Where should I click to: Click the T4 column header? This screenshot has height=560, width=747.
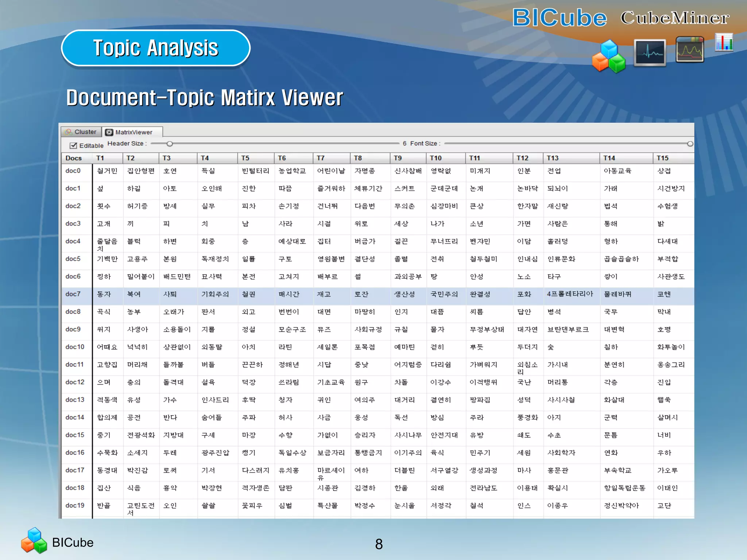(x=217, y=158)
